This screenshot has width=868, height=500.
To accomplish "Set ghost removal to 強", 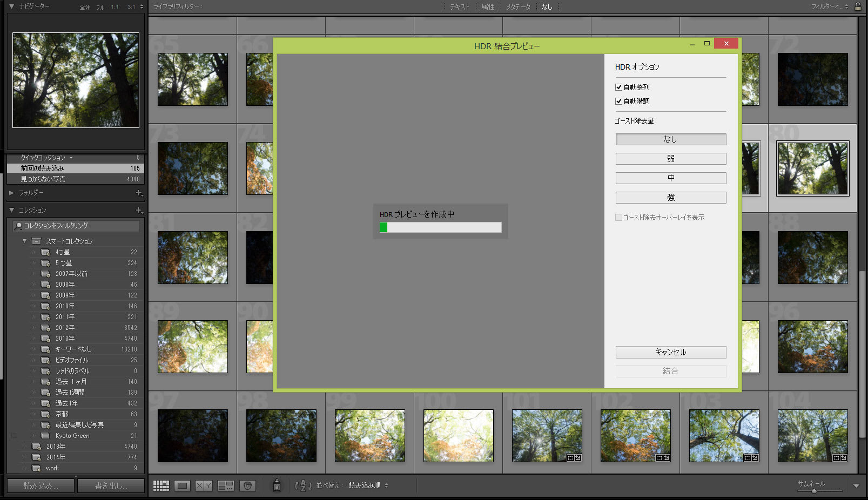I will [x=670, y=198].
